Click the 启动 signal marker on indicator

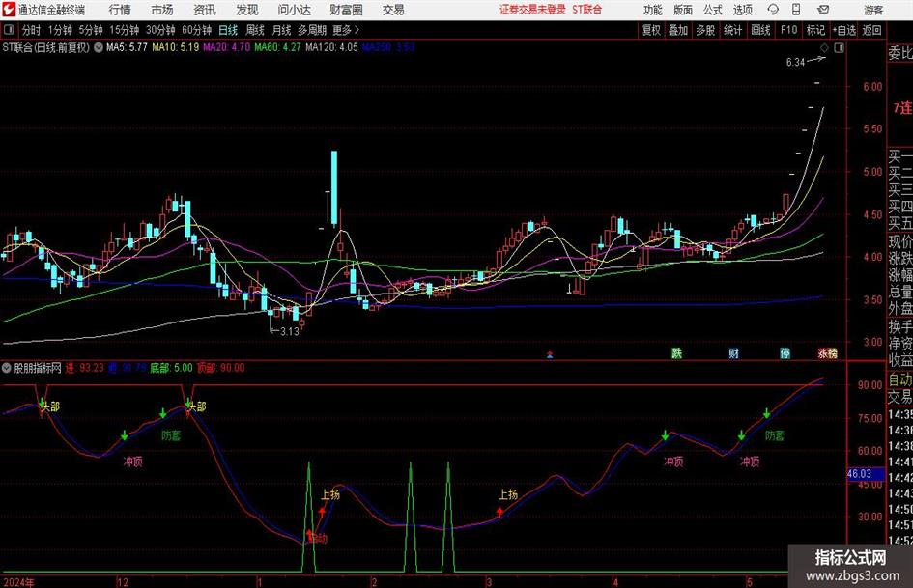[318, 539]
